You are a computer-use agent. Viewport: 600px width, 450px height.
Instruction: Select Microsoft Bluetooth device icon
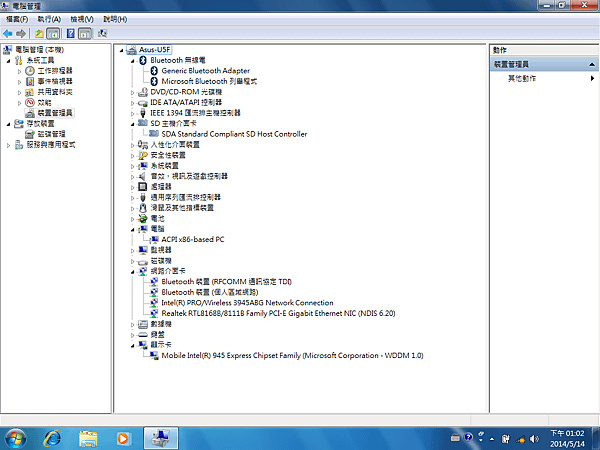154,81
